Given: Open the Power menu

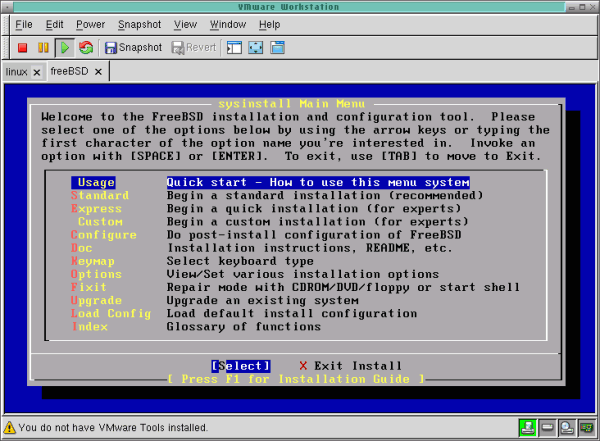Looking at the screenshot, I should pyautogui.click(x=90, y=24).
